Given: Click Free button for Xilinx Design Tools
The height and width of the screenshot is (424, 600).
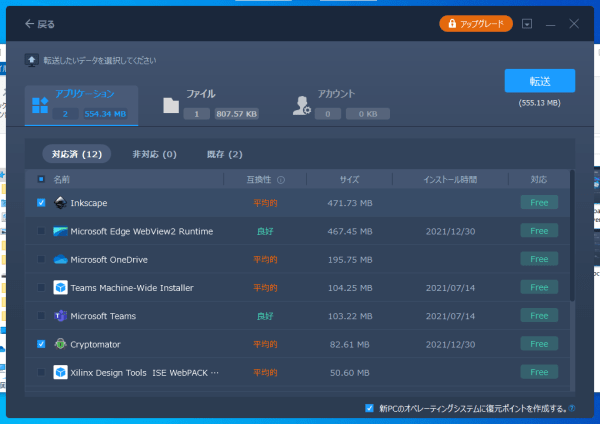Looking at the screenshot, I should coord(539,372).
